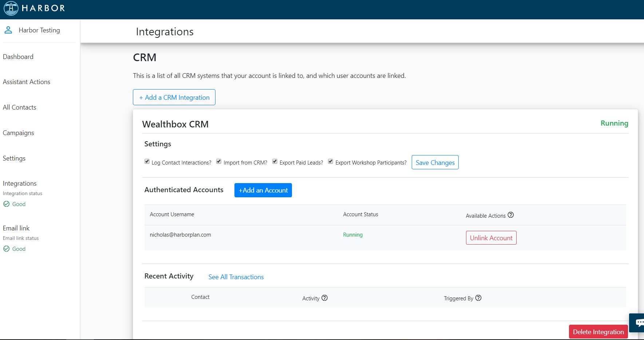The width and height of the screenshot is (644, 340).
Task: Click the Triggered By column header text
Action: point(459,299)
